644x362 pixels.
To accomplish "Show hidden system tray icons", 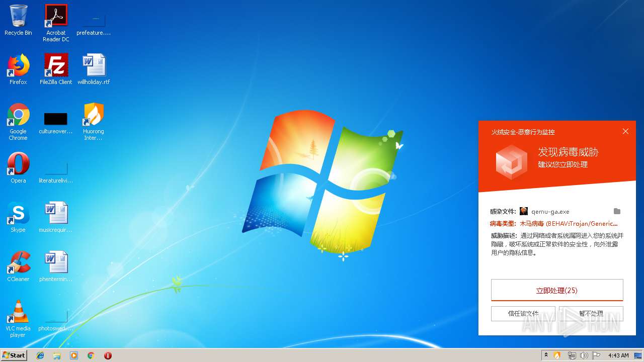I will coord(546,355).
